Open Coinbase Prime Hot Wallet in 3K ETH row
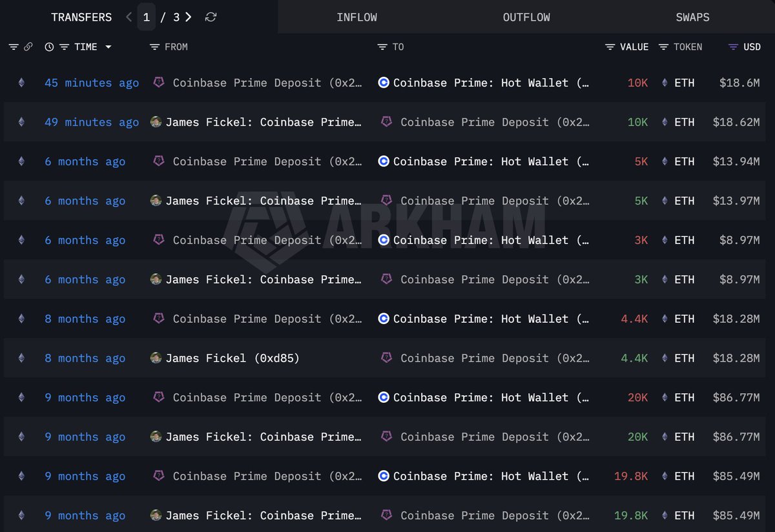The width and height of the screenshot is (775, 532). (491, 240)
